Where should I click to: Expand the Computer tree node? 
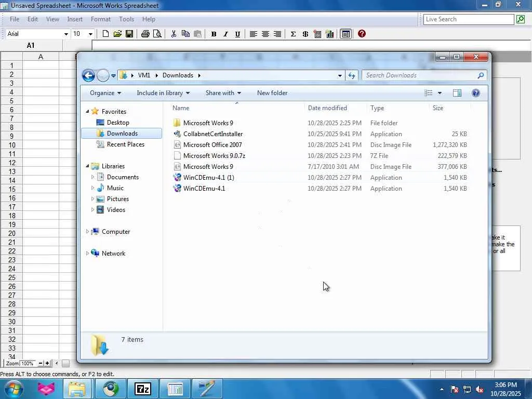point(87,231)
